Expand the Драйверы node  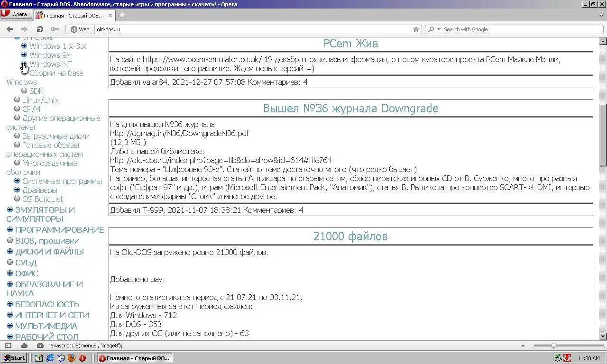[x=17, y=190]
